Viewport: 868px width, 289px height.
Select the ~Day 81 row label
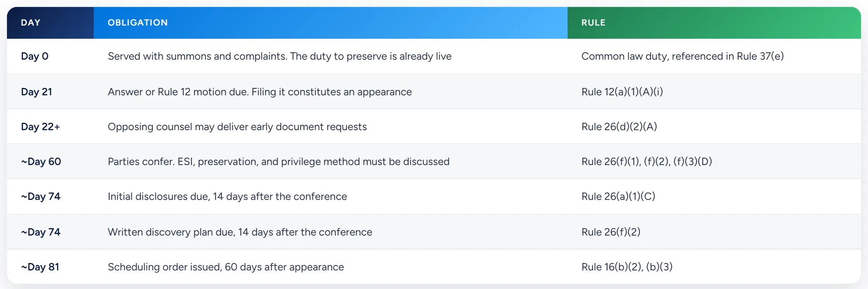coord(40,267)
